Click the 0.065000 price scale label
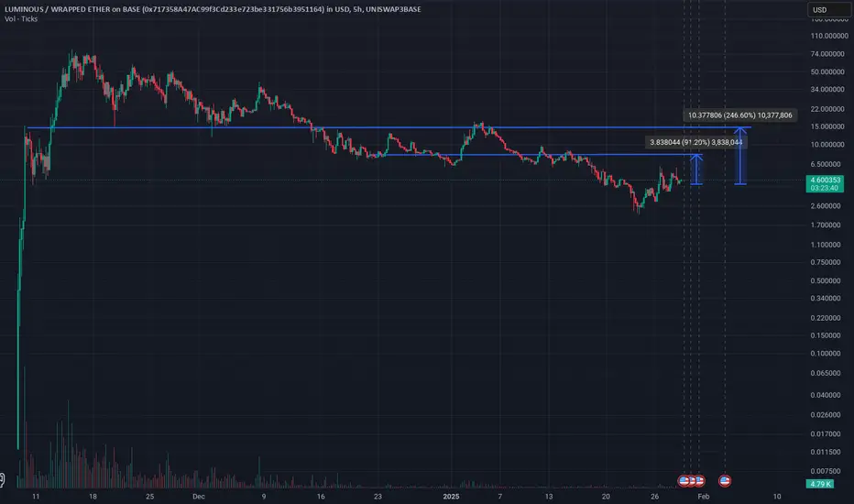Viewport: 854px width, 504px height. coord(827,373)
